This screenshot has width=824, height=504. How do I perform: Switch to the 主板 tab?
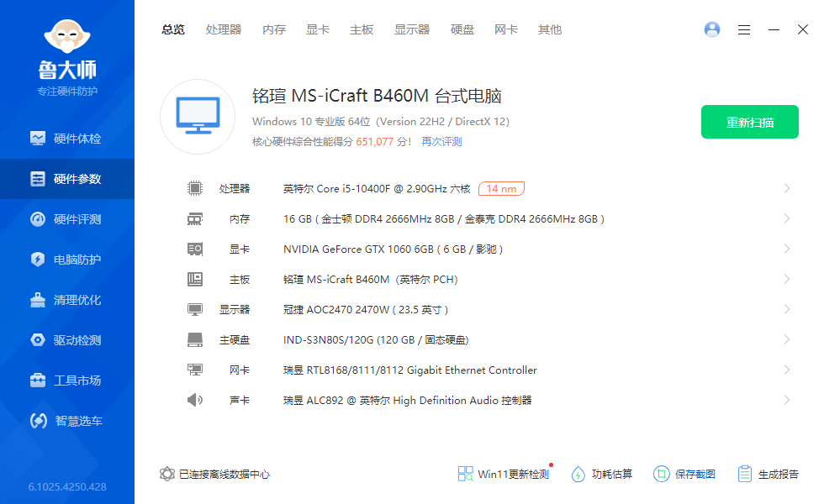362,30
